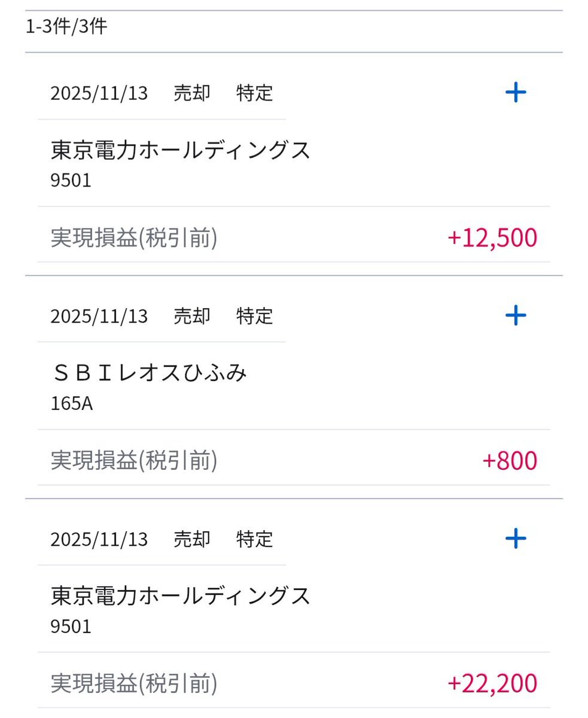The image size is (588, 718).
Task: Click the stock code 165A
Action: tap(72, 404)
